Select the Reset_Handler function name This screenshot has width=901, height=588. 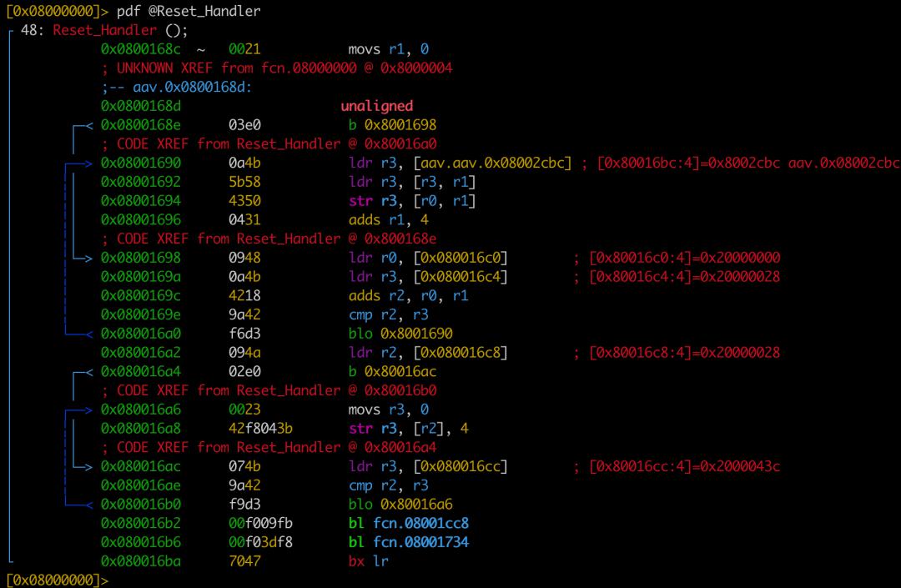click(x=104, y=30)
